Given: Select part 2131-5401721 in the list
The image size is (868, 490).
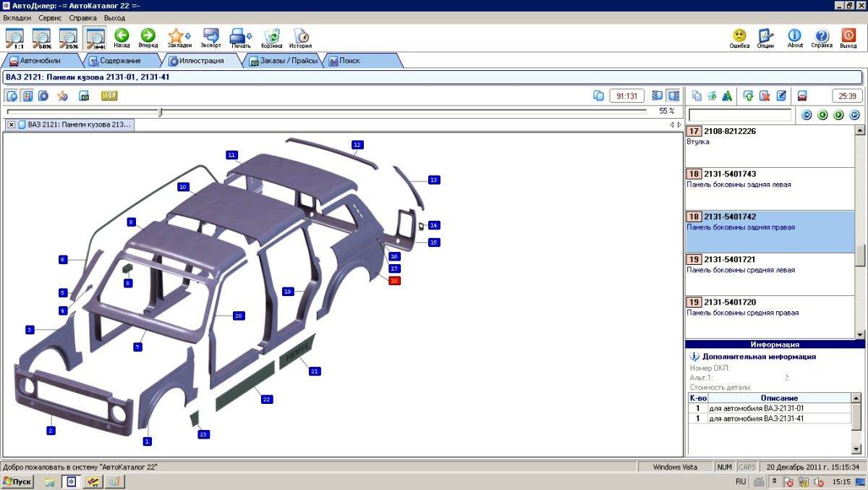Looking at the screenshot, I should pyautogui.click(x=770, y=274).
